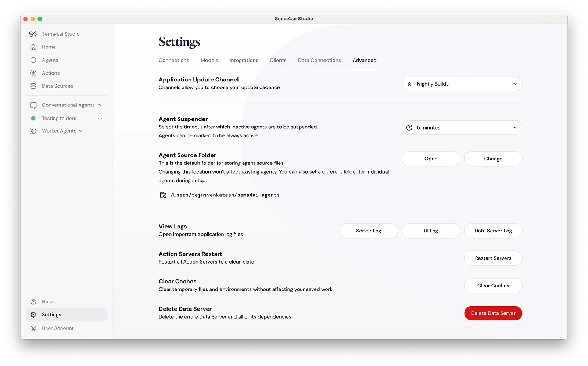Click the Delete Data Server button
The width and height of the screenshot is (588, 366).
(x=493, y=313)
